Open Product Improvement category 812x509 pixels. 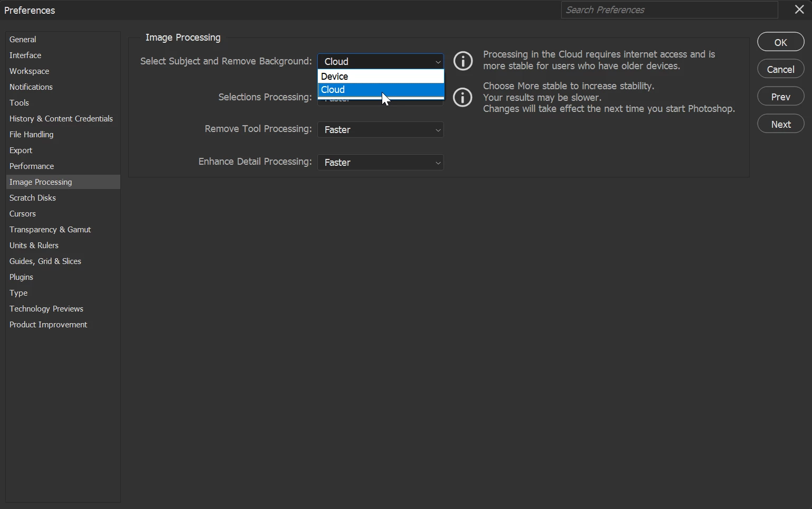coord(63,324)
